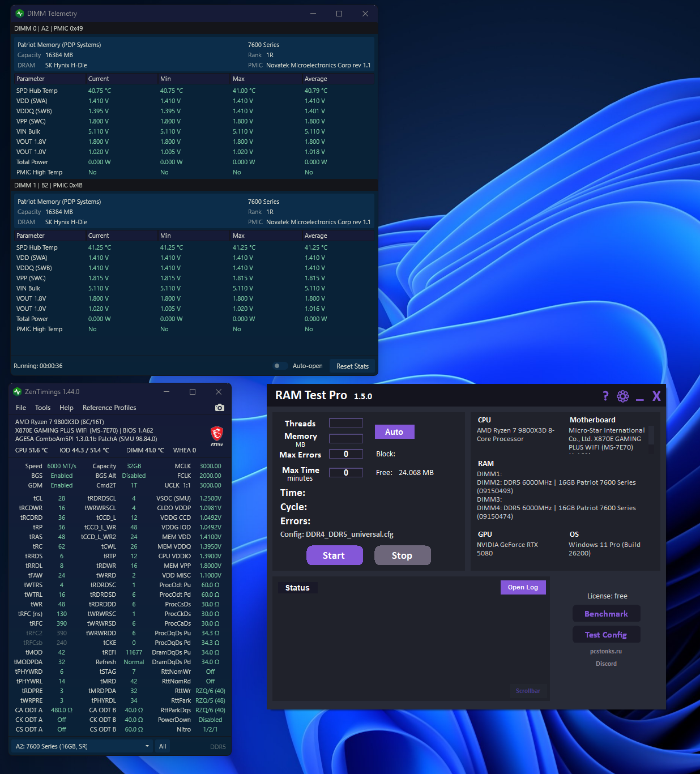Viewport: 700px width, 774px height.
Task: Open the pcstonks.ru link
Action: pyautogui.click(x=606, y=651)
